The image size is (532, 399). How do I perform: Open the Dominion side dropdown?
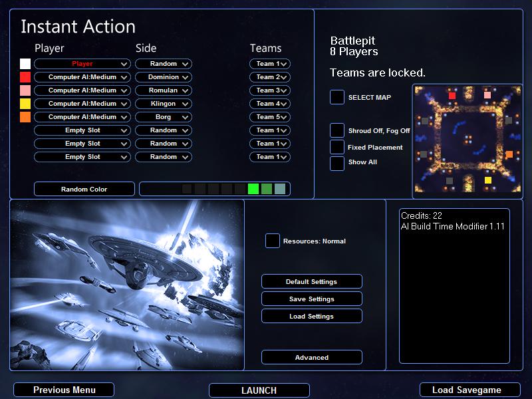pyautogui.click(x=164, y=77)
